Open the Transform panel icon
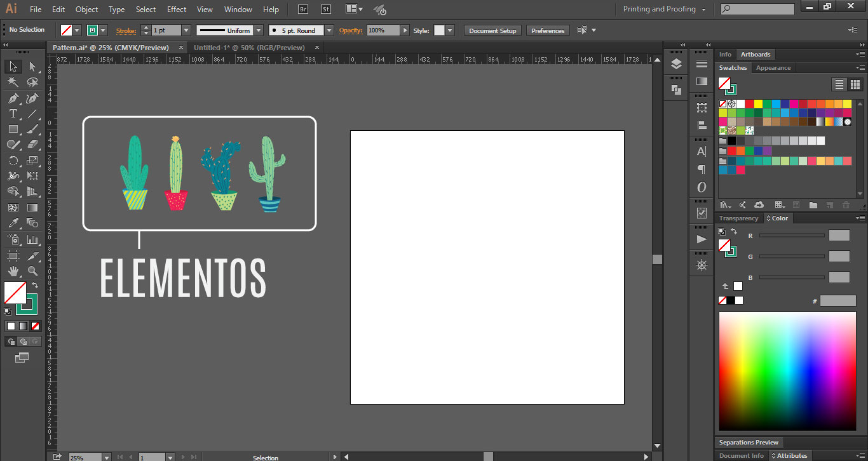This screenshot has height=461, width=868. click(702, 107)
